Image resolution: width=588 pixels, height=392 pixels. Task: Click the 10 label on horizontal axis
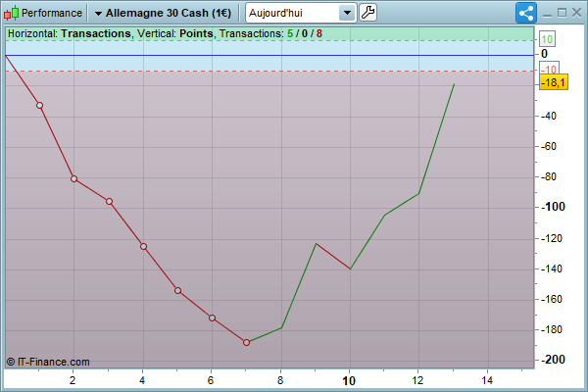point(349,381)
